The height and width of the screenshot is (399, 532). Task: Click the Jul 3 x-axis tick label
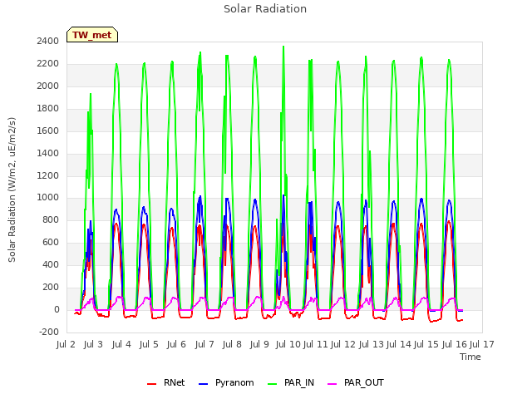point(93,344)
